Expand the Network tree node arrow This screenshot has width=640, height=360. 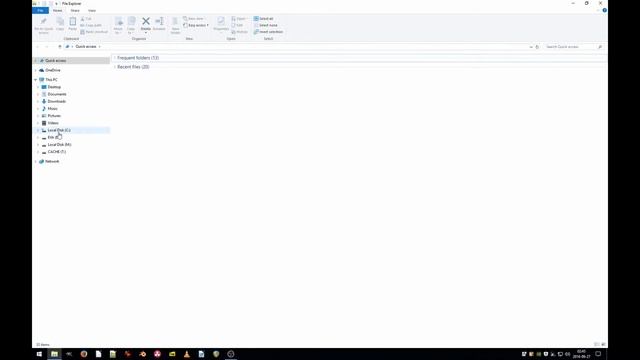point(36,162)
